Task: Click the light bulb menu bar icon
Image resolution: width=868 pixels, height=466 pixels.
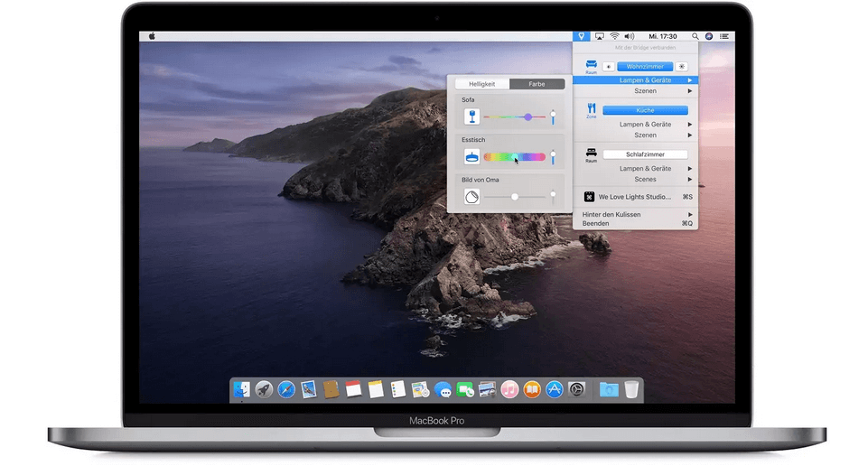Action: coord(583,36)
